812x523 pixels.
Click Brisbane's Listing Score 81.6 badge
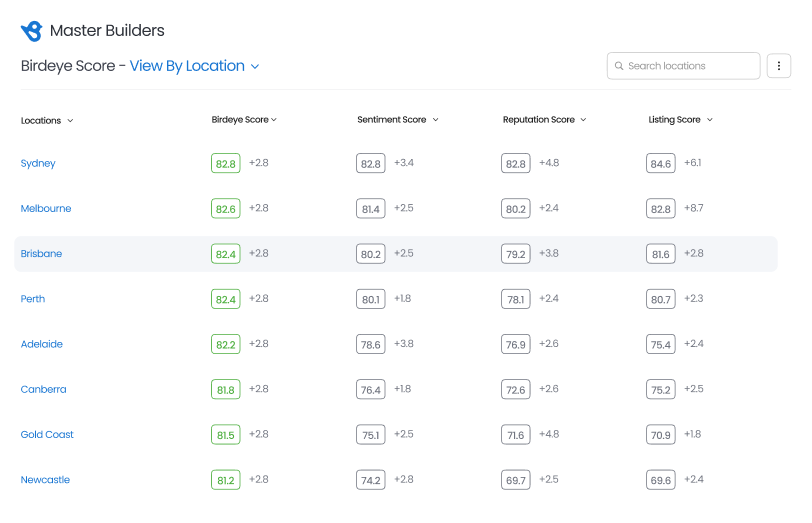[x=661, y=254]
